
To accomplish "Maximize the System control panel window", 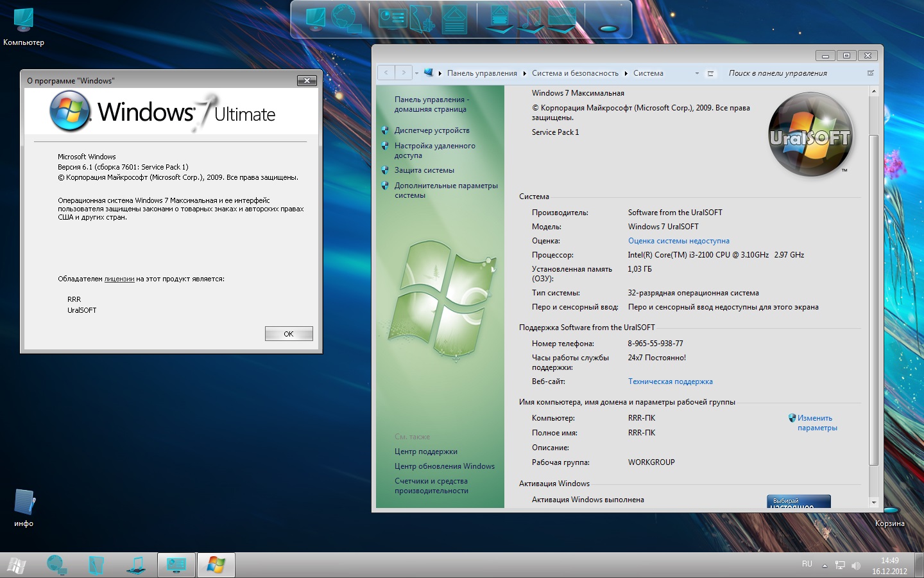I will [846, 56].
